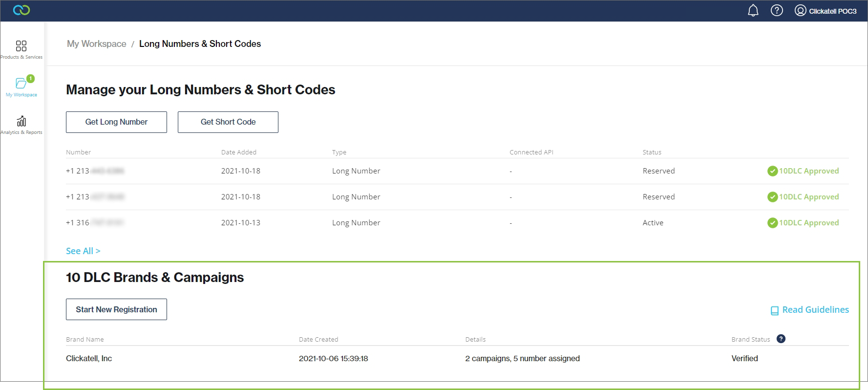Click the 2 campaigns, 5 number assigned details
The height and width of the screenshot is (390, 868).
pyautogui.click(x=522, y=358)
